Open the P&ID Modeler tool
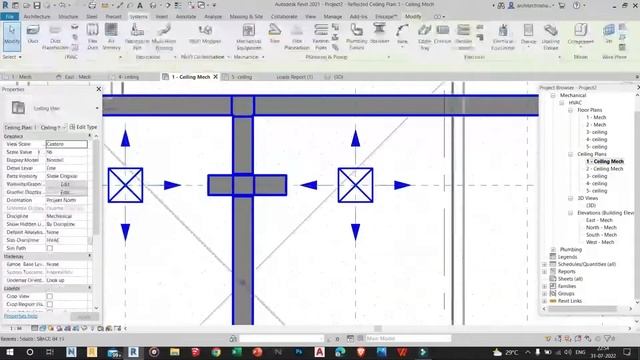640x360 pixels. (205, 34)
